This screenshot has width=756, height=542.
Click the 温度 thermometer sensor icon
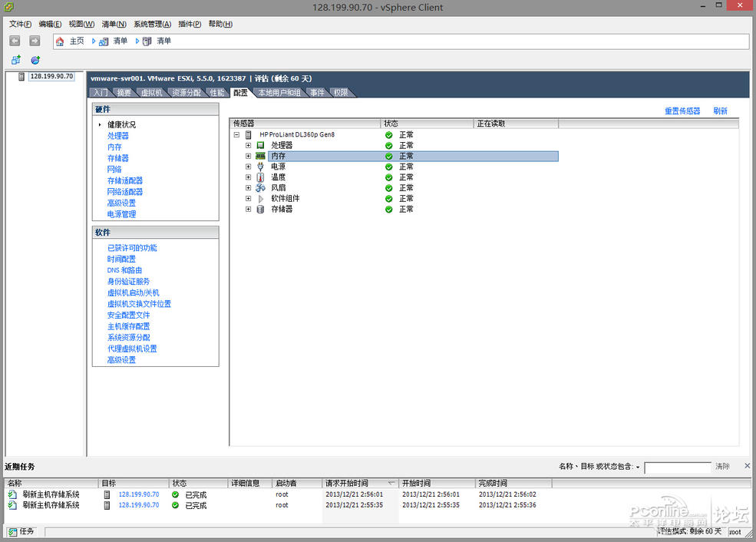coord(260,177)
